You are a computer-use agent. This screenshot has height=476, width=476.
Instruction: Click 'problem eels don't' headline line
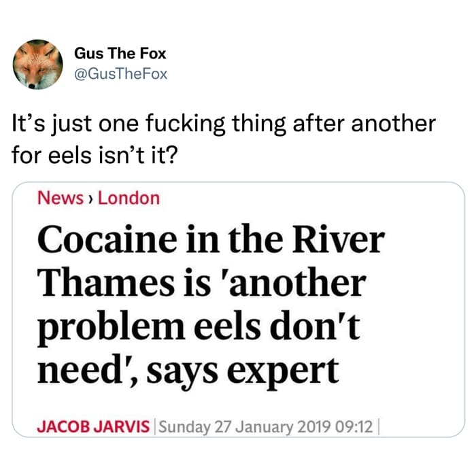click(199, 327)
